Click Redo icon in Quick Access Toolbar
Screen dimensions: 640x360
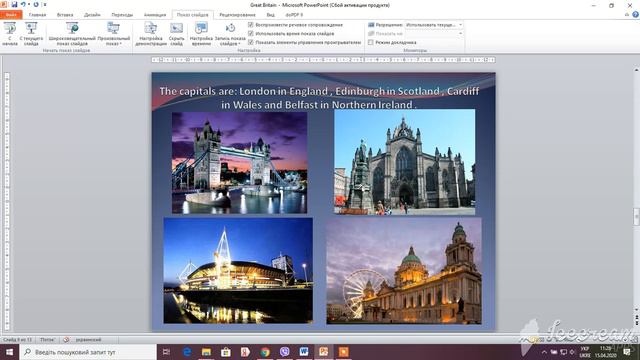point(36,4)
